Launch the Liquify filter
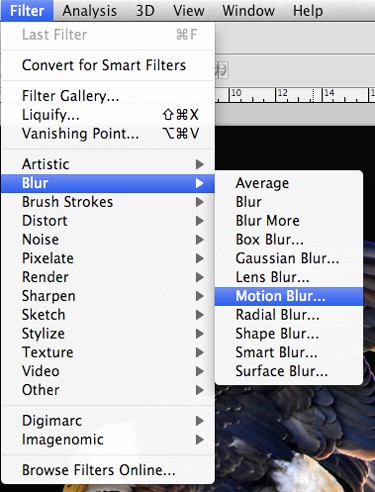The height and width of the screenshot is (492, 375). coord(108,115)
